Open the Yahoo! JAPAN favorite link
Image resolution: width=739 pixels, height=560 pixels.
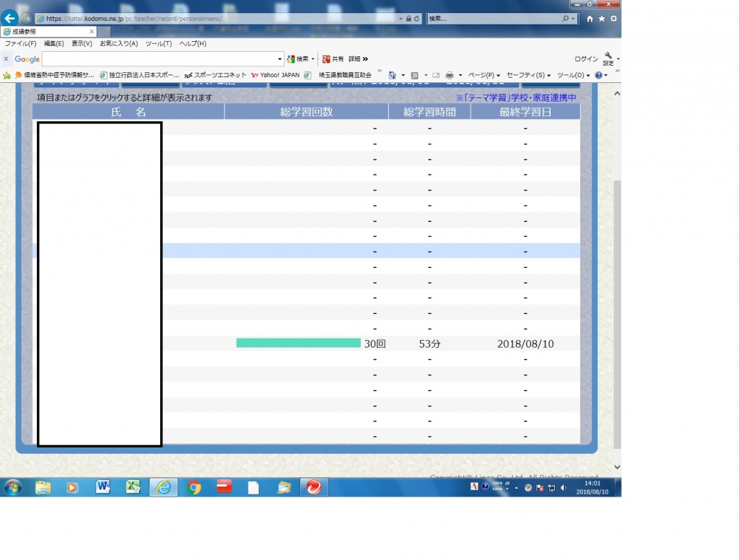point(275,75)
